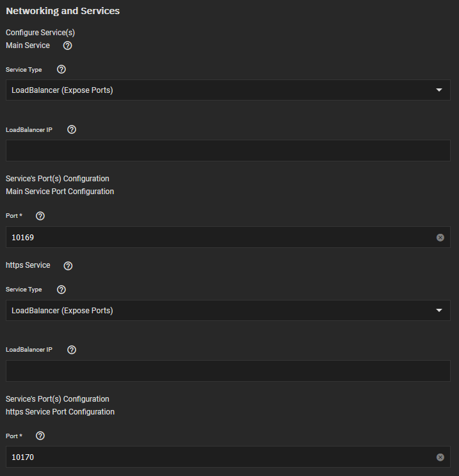The height and width of the screenshot is (476, 459).
Task: Open help tooltip for Main Service
Action: 67,45
